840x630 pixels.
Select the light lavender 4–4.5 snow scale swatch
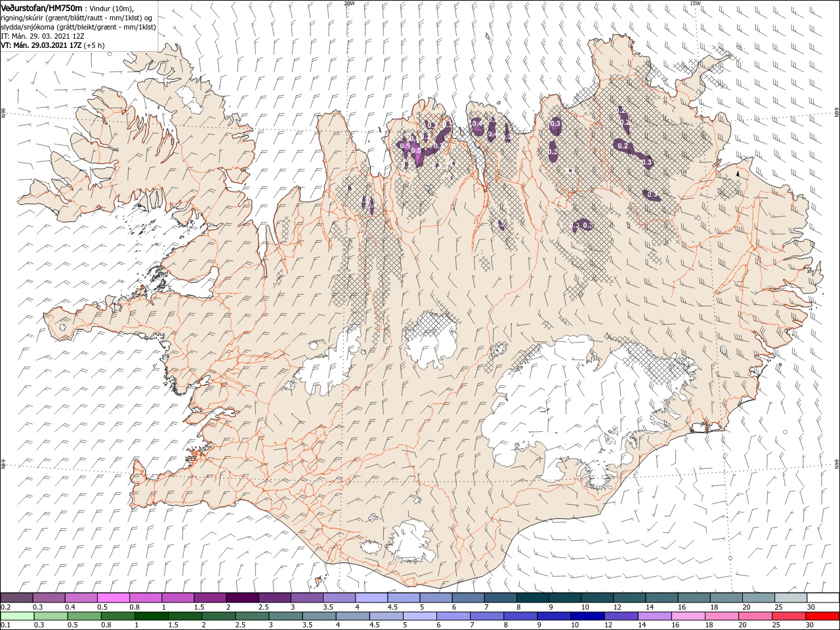pyautogui.click(x=371, y=598)
